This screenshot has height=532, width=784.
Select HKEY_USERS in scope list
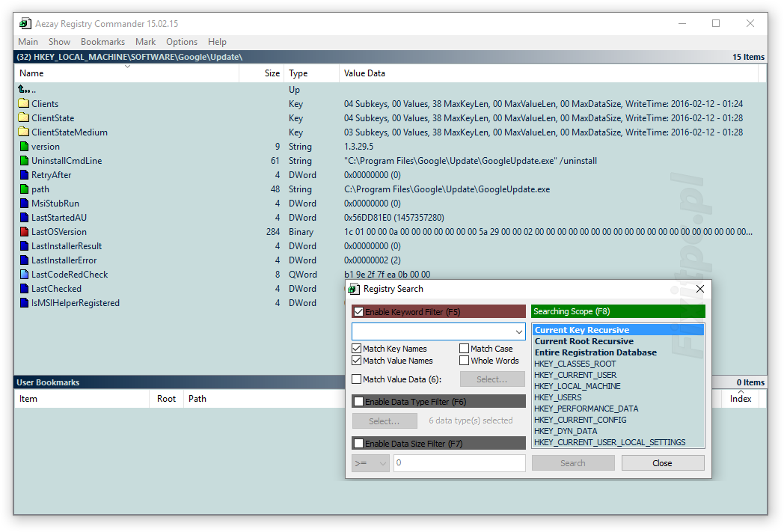(x=618, y=397)
